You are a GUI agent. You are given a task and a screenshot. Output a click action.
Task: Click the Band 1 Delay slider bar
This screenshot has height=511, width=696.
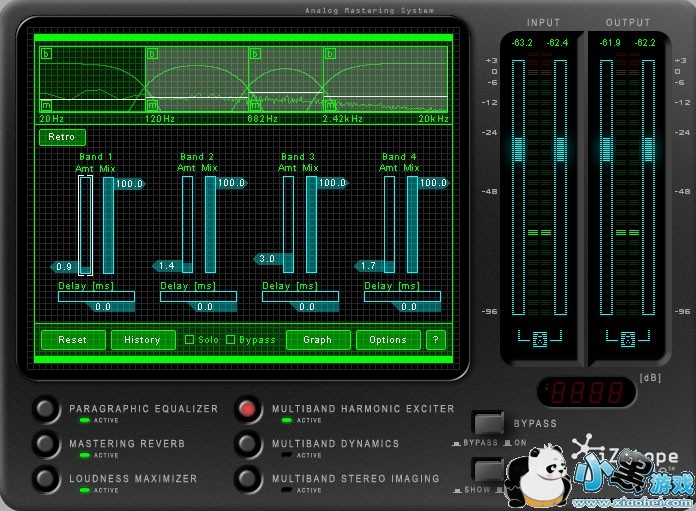[x=96, y=297]
